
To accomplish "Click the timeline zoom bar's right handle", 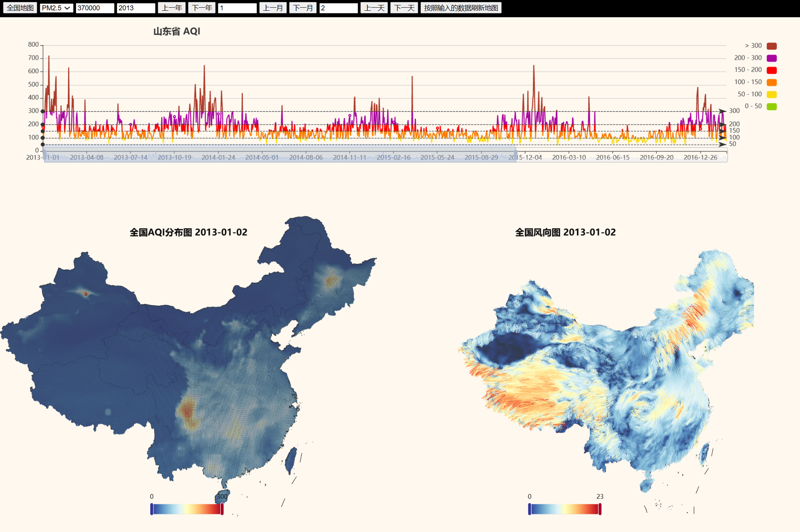I will pos(515,156).
